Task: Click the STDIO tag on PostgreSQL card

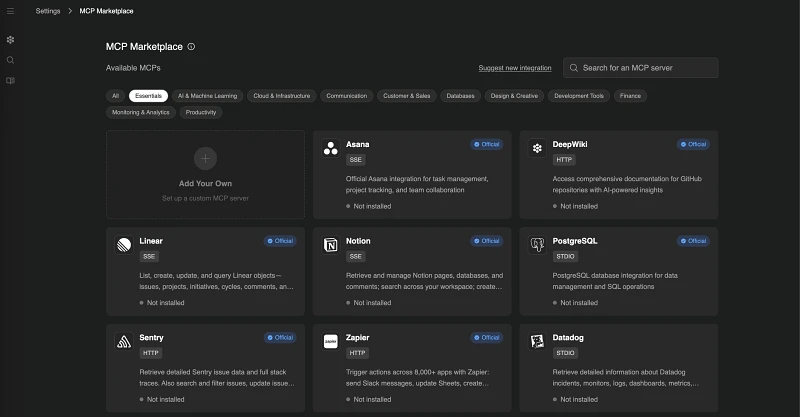Action: point(565,256)
